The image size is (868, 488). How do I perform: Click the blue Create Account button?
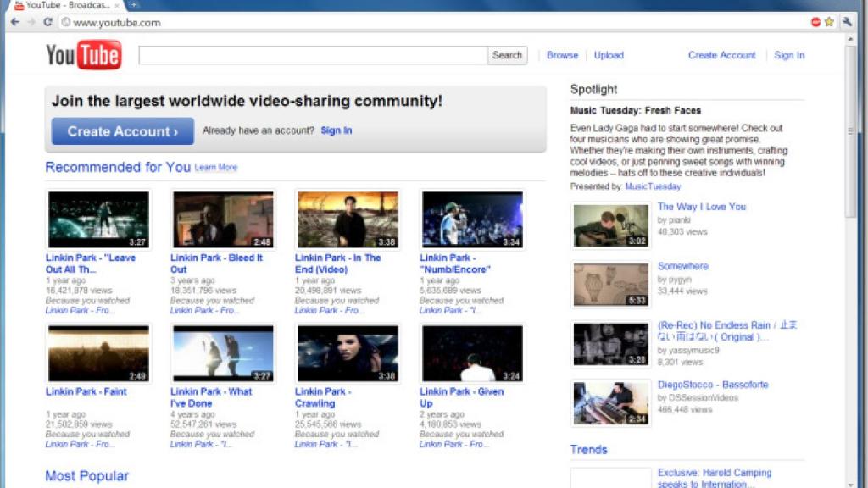(123, 131)
